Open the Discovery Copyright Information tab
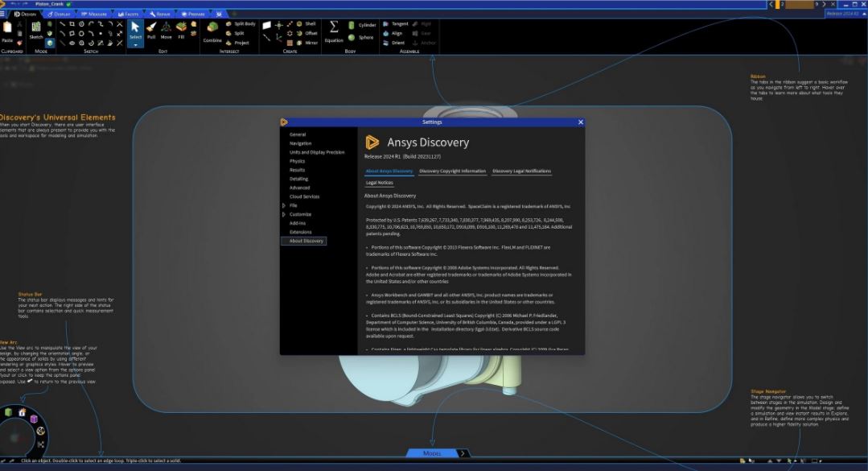 [453, 171]
